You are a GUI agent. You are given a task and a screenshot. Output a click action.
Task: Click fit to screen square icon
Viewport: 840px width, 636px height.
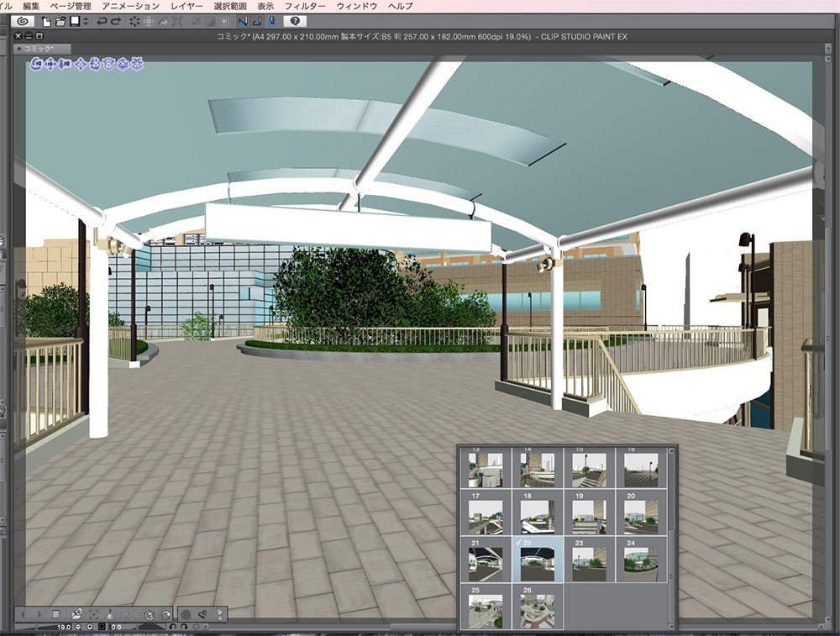pos(102,627)
